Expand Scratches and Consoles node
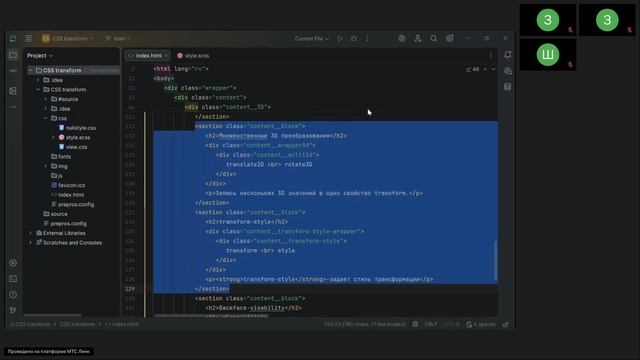 click(31, 242)
